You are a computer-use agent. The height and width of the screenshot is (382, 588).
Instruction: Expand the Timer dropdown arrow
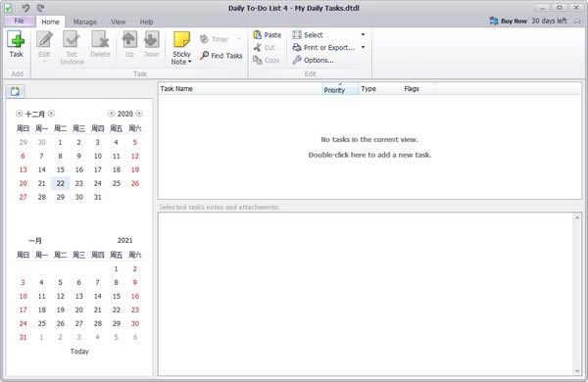(x=239, y=39)
